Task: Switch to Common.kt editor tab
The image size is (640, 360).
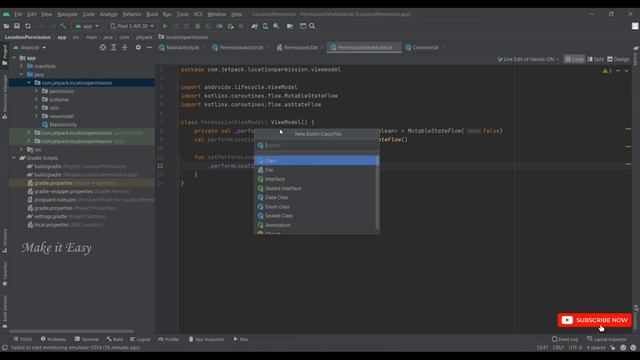Action: 424,48
